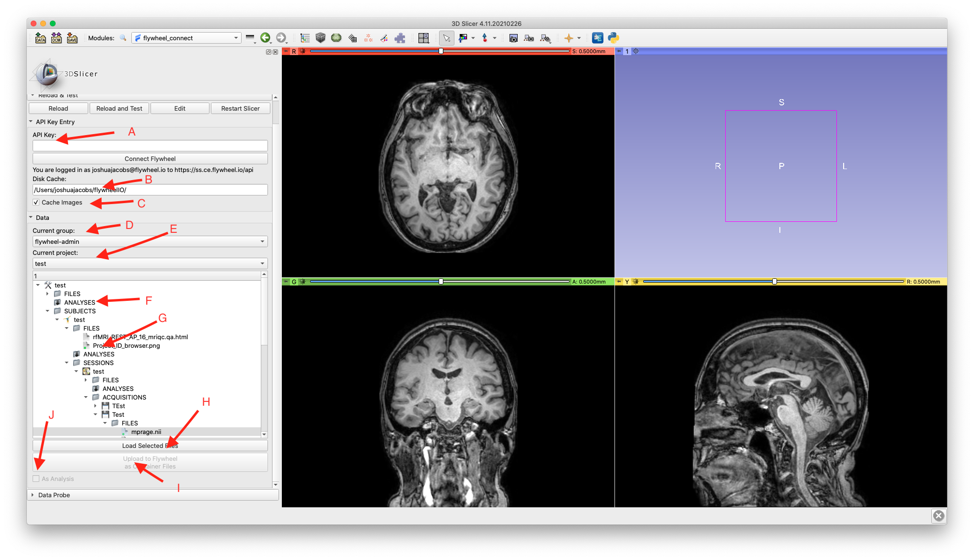Collapse the ACQUISITIONS tree node

(x=86, y=397)
